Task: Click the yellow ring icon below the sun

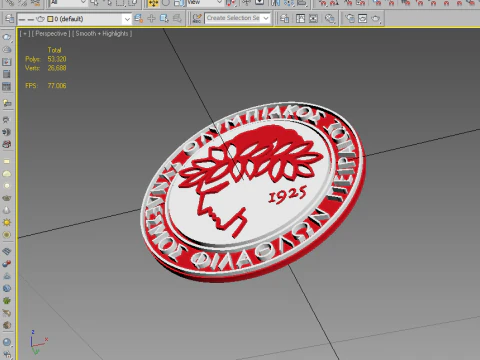Action: coord(7,235)
